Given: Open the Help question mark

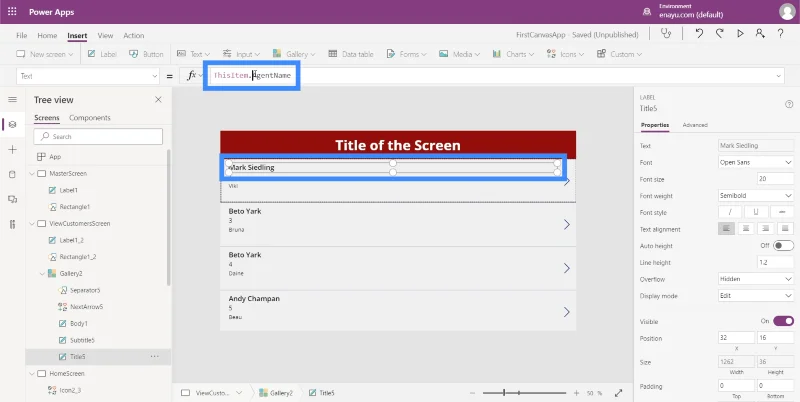Looking at the screenshot, I should [x=781, y=34].
